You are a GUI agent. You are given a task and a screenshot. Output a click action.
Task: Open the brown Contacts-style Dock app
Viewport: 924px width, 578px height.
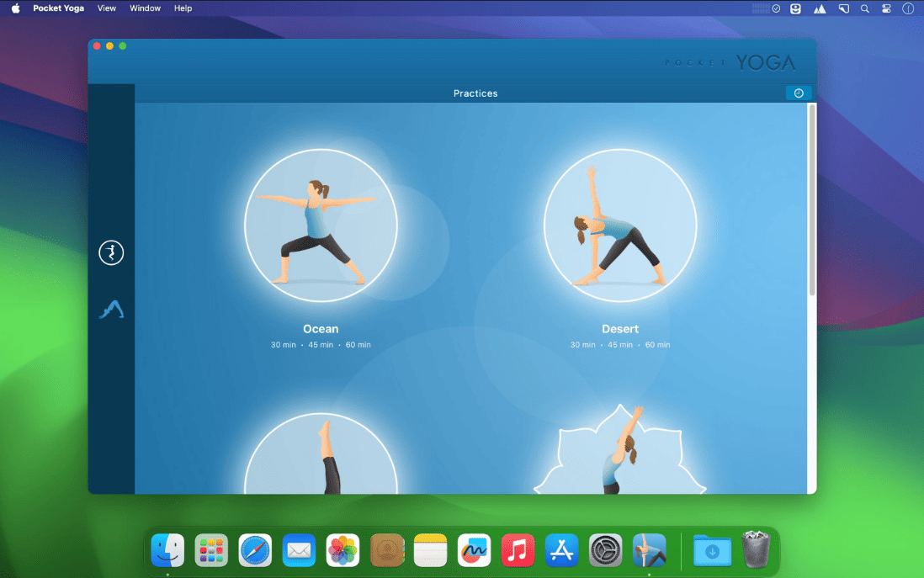(x=386, y=550)
